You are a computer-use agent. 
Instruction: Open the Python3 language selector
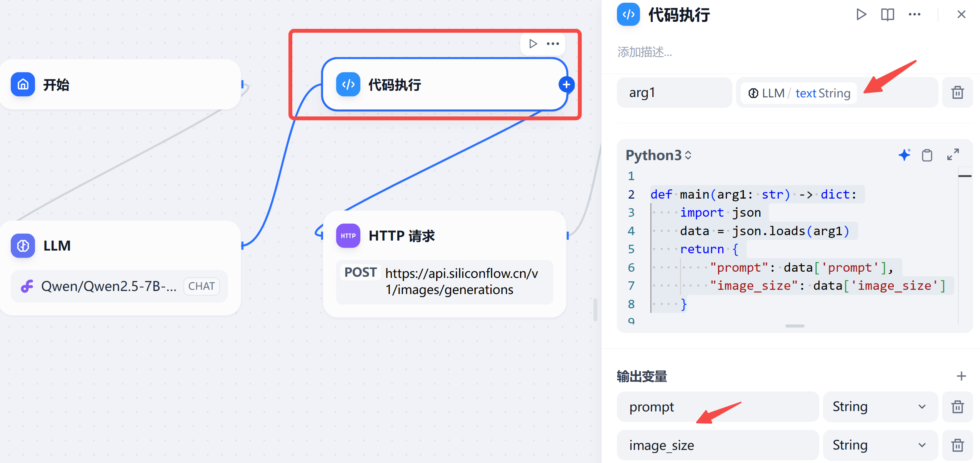coord(658,155)
